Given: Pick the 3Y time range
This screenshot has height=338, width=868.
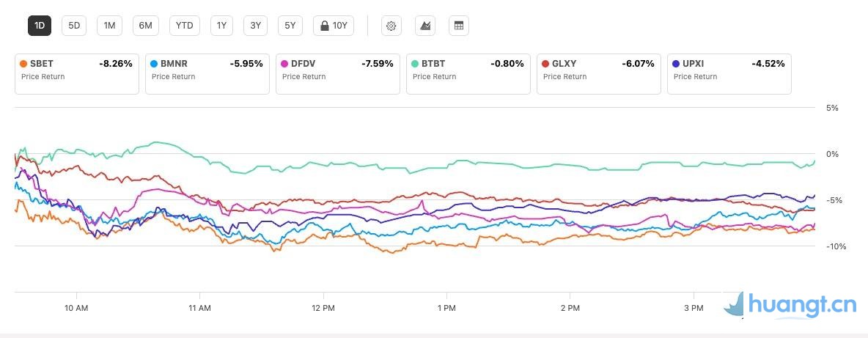Looking at the screenshot, I should 255,26.
